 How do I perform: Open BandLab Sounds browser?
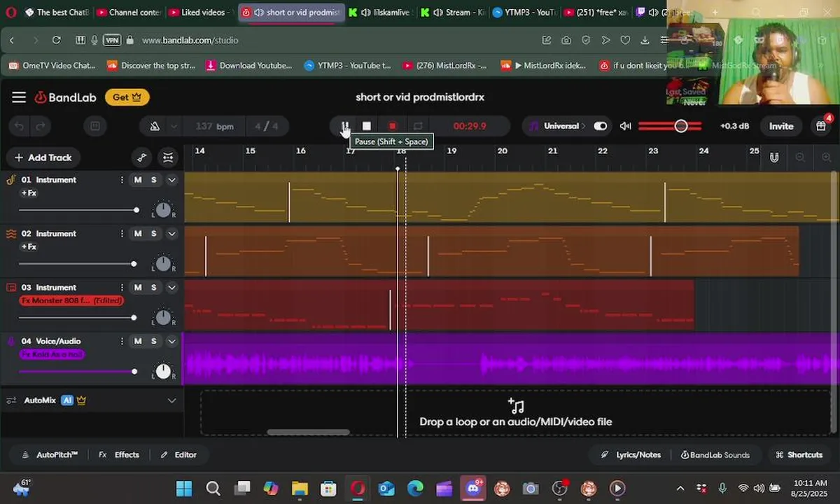click(715, 455)
